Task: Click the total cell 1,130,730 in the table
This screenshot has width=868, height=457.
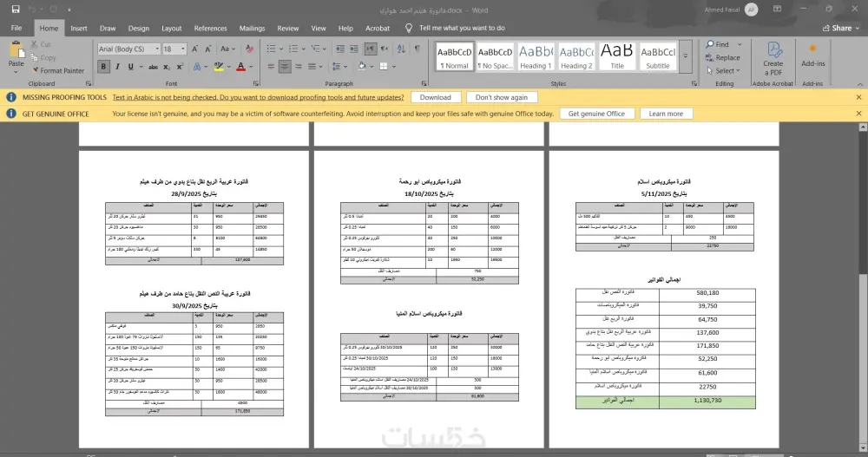Action: point(707,402)
